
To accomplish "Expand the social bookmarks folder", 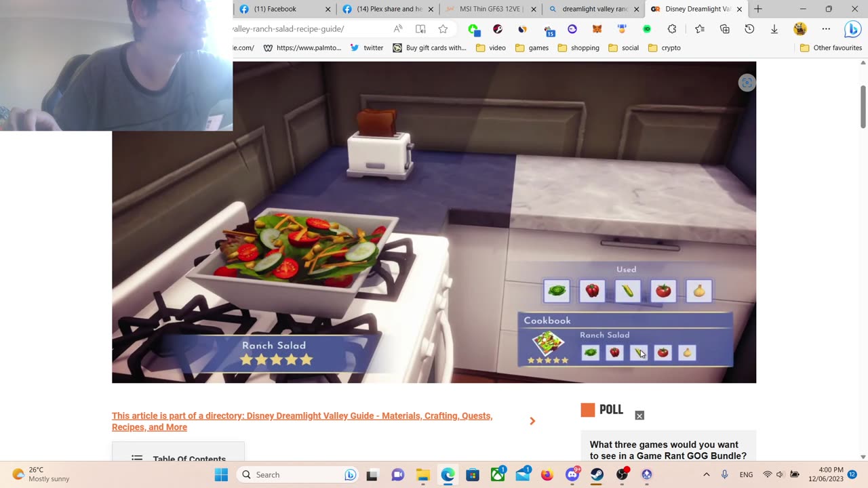I will click(x=623, y=48).
